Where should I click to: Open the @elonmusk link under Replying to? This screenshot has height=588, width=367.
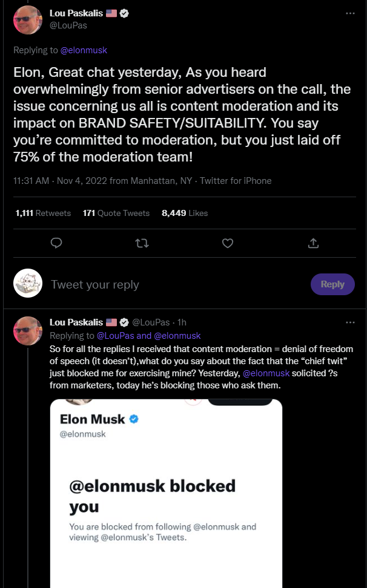coord(84,50)
